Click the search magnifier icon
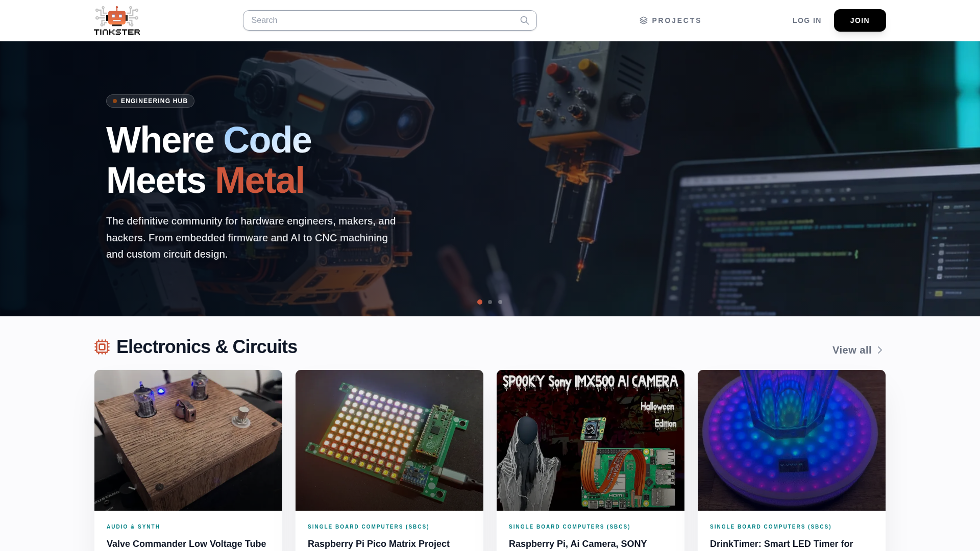The height and width of the screenshot is (551, 980). coord(525,20)
